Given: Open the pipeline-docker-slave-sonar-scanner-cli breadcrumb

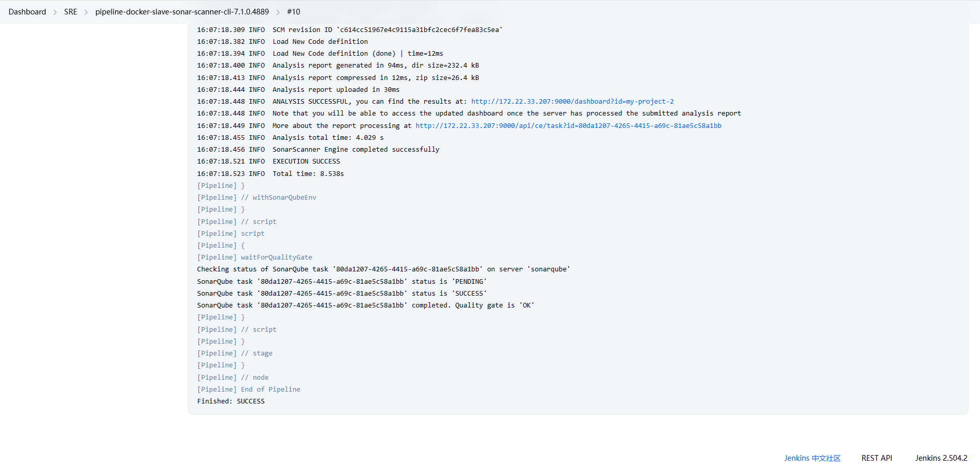Looking at the screenshot, I should [182, 12].
